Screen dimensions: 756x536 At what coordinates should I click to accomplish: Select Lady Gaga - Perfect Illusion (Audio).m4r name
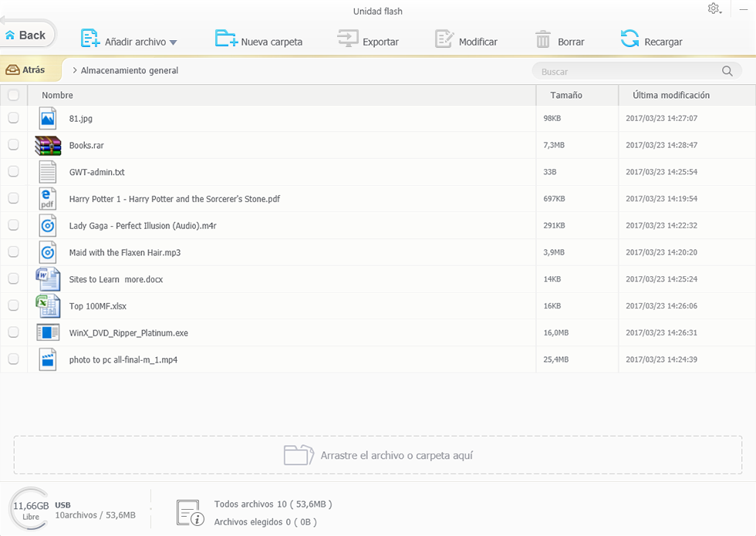coord(143,225)
